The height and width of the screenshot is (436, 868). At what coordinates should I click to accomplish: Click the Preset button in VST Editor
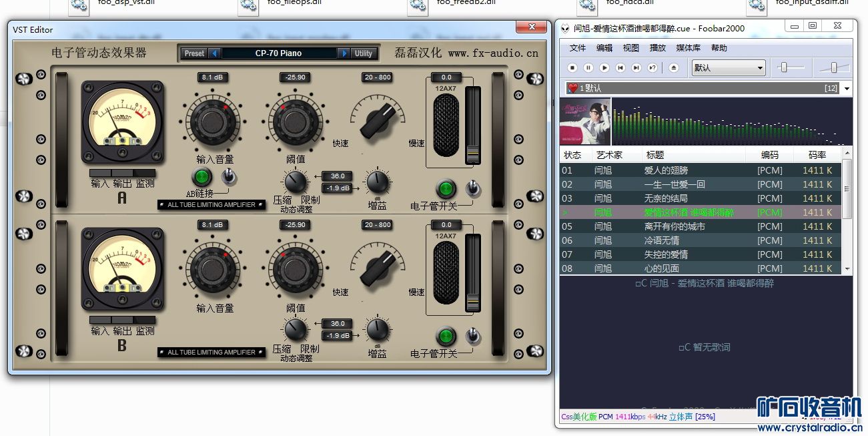click(x=194, y=53)
